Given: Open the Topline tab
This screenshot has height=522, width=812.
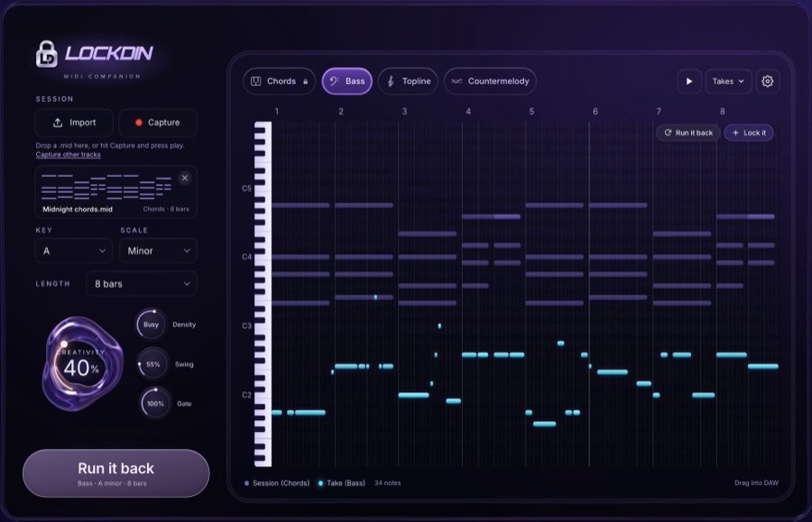Looking at the screenshot, I should 408,81.
